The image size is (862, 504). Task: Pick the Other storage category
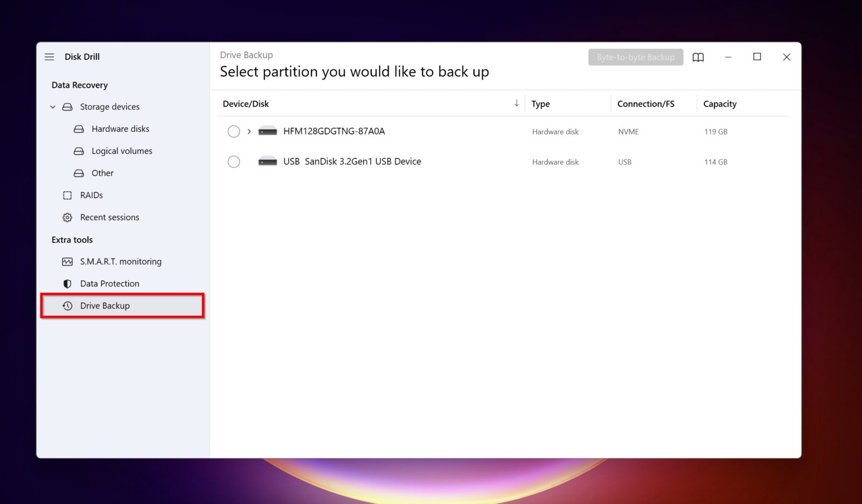click(102, 173)
